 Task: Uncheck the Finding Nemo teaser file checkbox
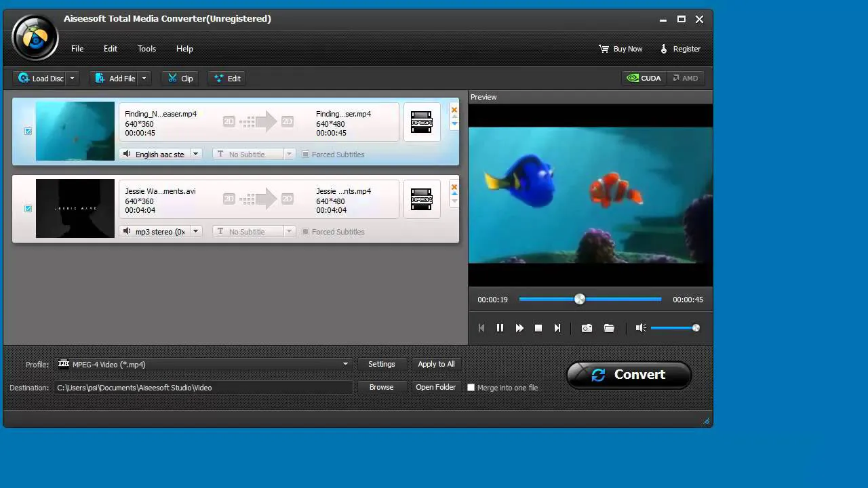tap(28, 131)
